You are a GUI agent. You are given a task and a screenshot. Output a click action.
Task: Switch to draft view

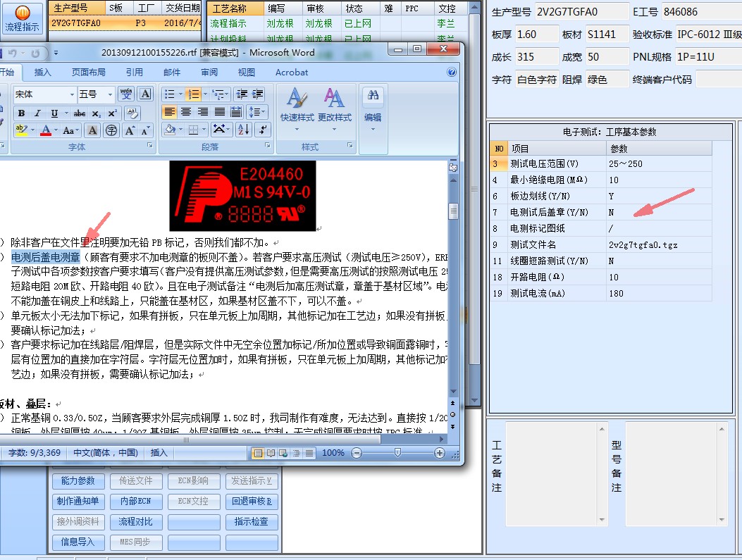click(x=309, y=453)
